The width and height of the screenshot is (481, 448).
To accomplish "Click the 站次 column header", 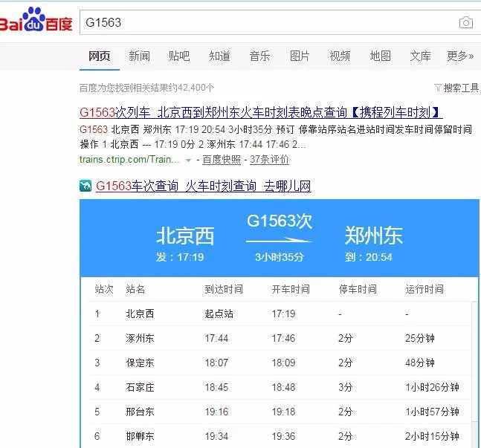I will (x=104, y=289).
